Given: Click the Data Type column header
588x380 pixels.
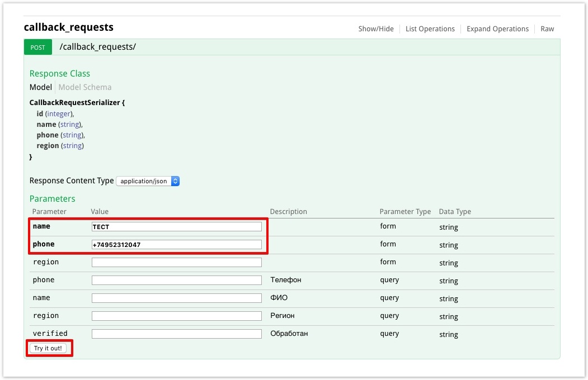Looking at the screenshot, I should point(455,212).
